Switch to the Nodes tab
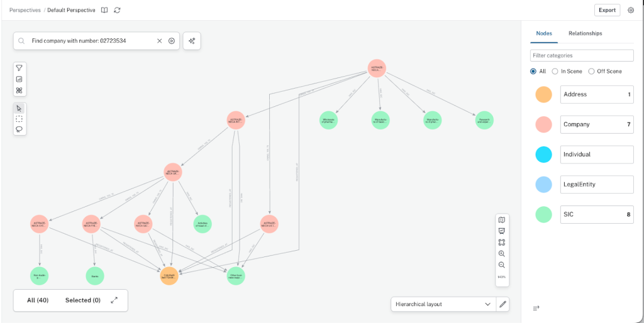The height and width of the screenshot is (323, 644). coord(544,33)
